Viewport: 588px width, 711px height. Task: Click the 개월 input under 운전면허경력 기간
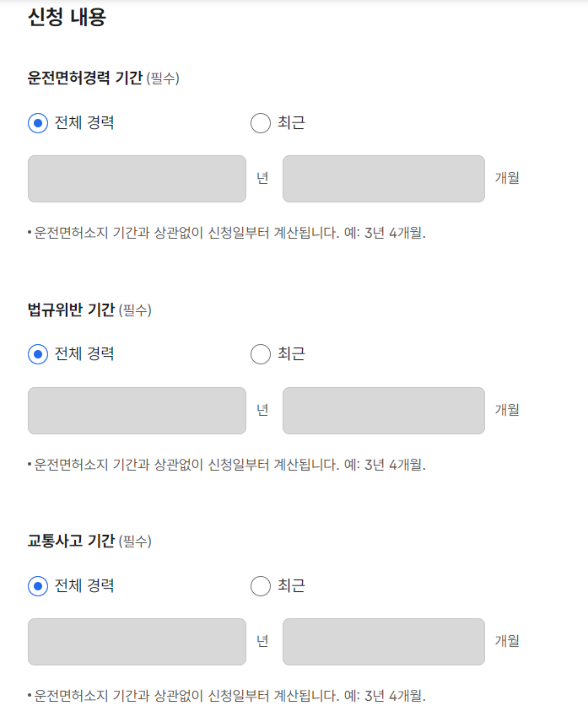tap(384, 177)
